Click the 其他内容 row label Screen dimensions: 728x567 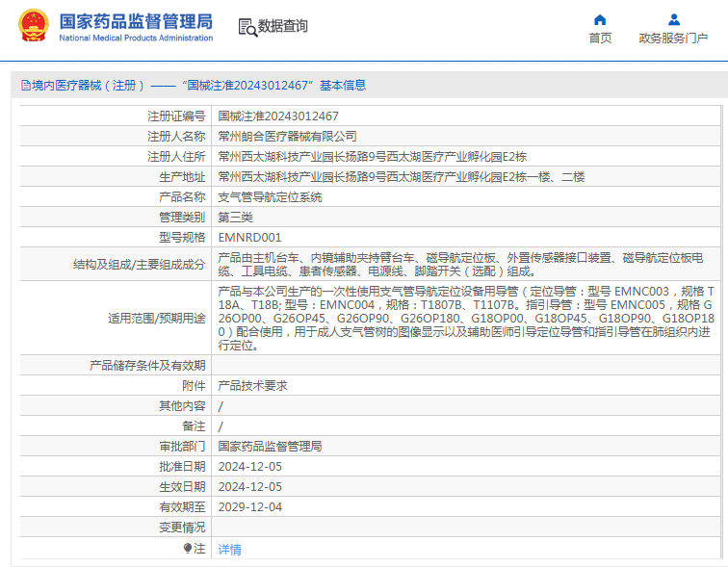pos(182,406)
